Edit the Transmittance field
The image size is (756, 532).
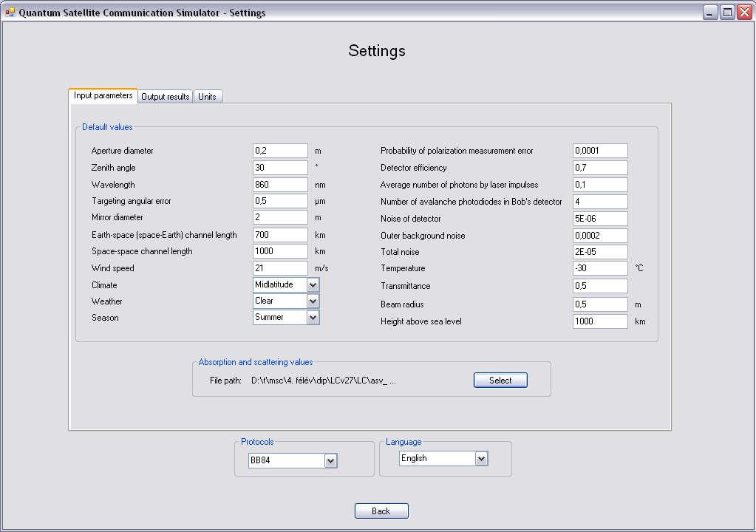coord(600,286)
